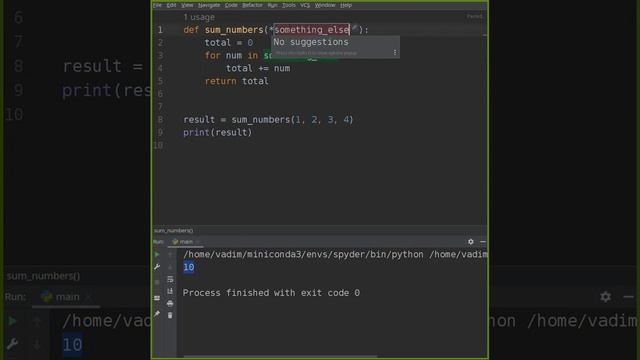
Task: Click line number 8 in front editor gutter
Action: 160,120
